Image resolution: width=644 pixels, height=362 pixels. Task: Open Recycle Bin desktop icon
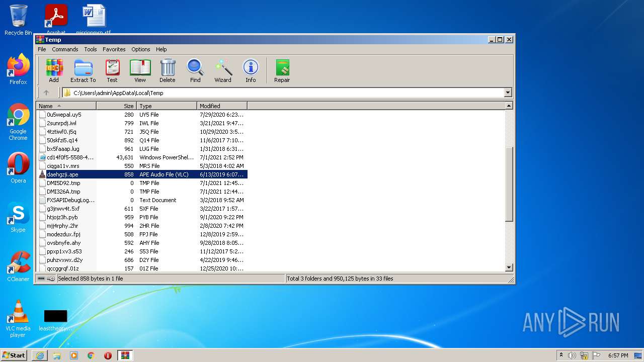18,20
